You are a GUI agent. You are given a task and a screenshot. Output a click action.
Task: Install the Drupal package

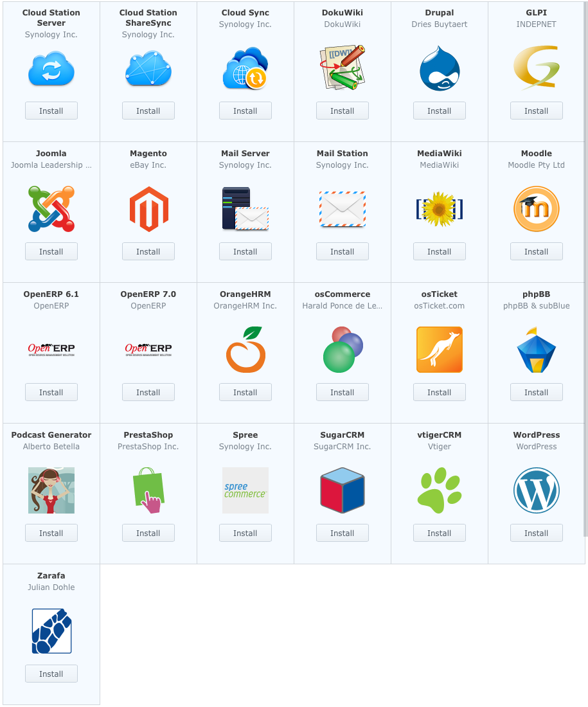click(440, 111)
